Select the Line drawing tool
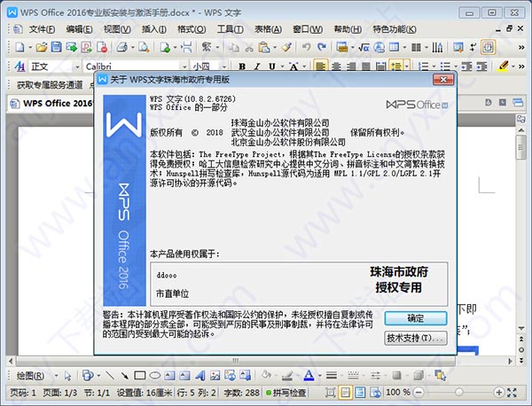The width and height of the screenshot is (532, 406). [x=110, y=375]
